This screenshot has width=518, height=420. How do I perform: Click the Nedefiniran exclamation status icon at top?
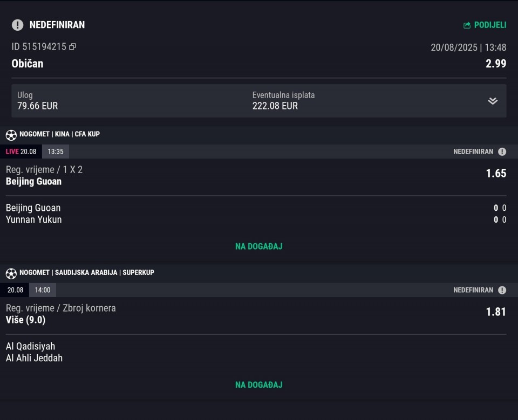[x=17, y=25]
